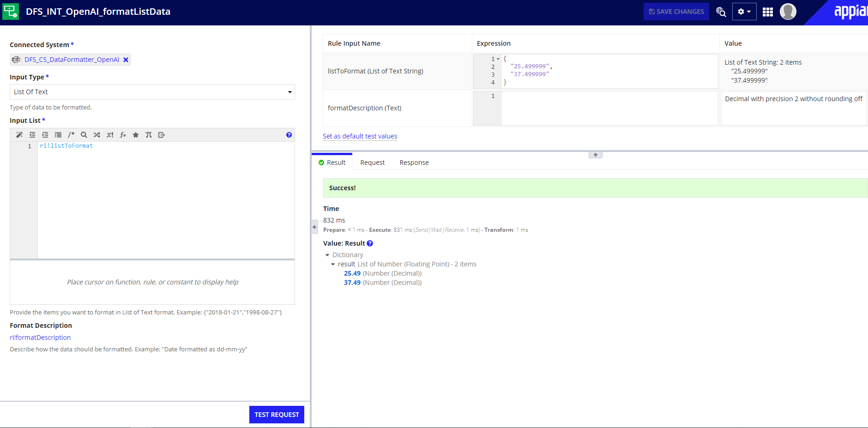Click the TEST REQUEST button

pos(277,415)
